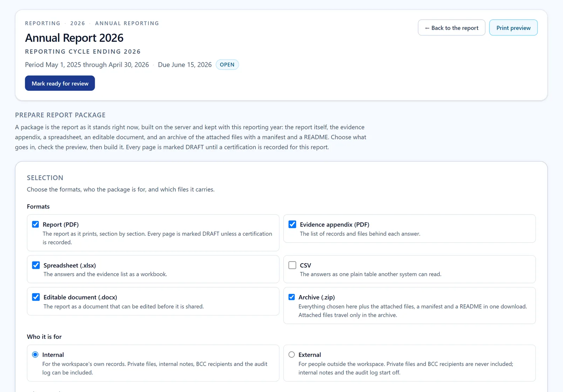Click the Formats label
The image size is (563, 392).
tap(38, 206)
